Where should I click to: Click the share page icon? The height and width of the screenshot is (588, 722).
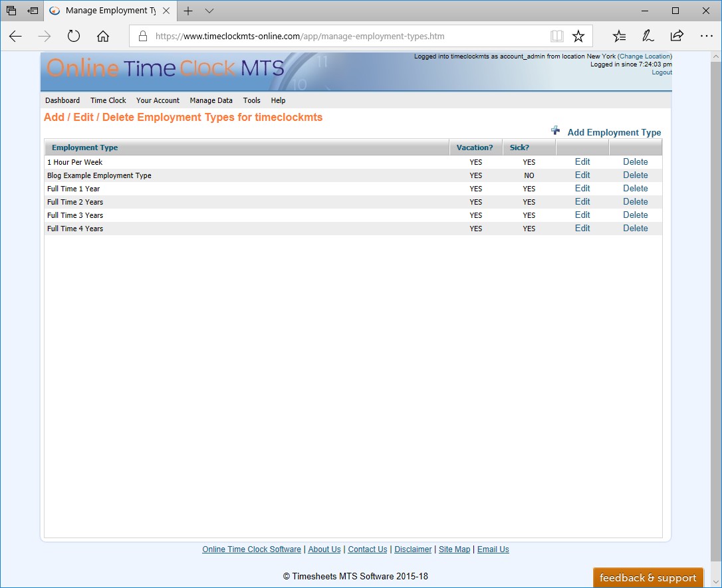[x=676, y=36]
